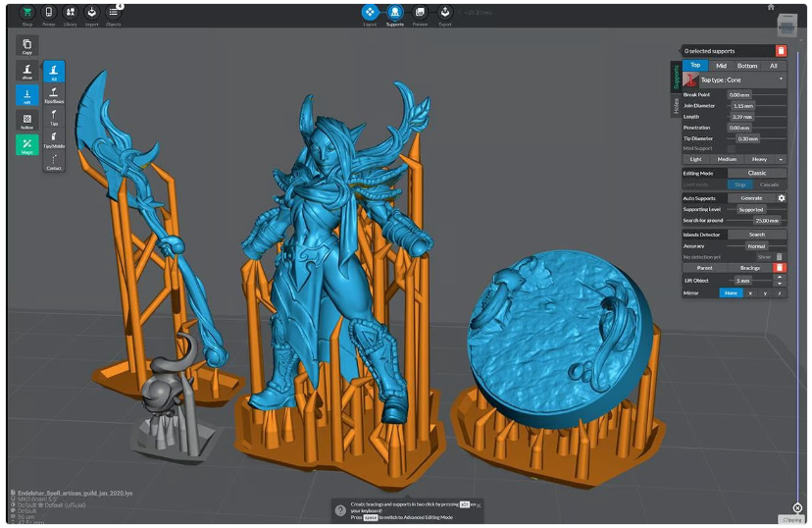Open the Shop cart icon

click(26, 13)
